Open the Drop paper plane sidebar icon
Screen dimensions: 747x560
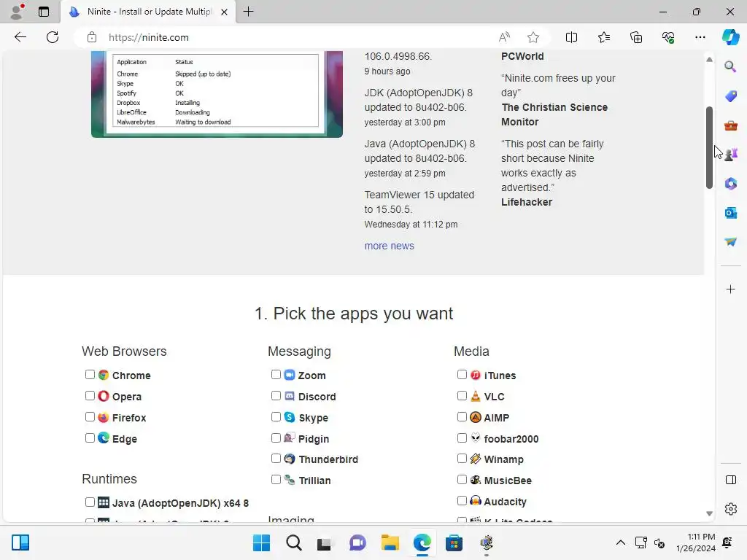pyautogui.click(x=730, y=242)
